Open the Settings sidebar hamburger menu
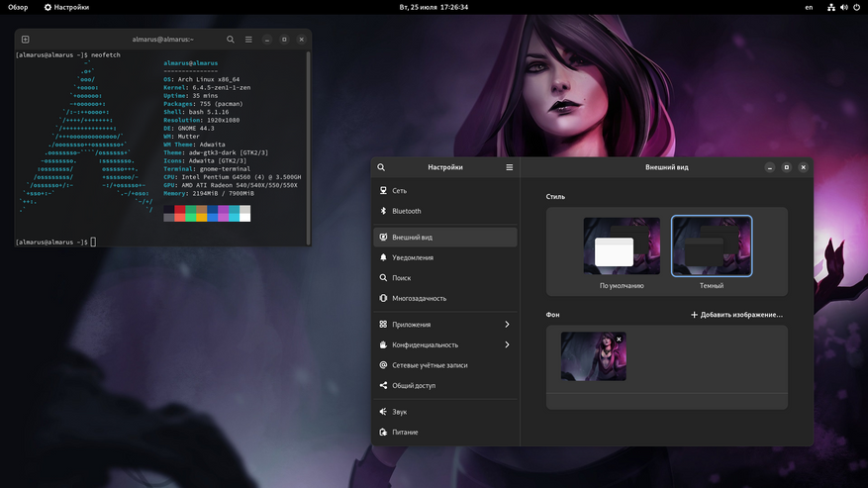The width and height of the screenshot is (868, 488). [x=510, y=167]
